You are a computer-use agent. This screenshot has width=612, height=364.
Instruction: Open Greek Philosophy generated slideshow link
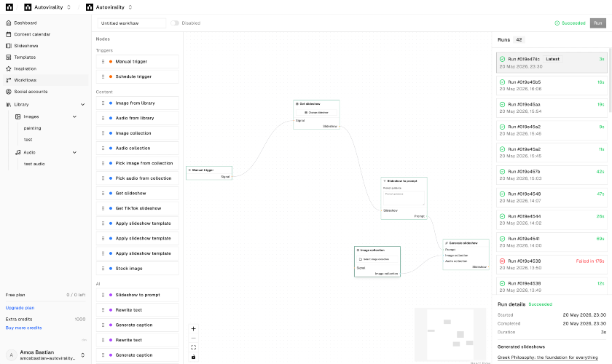pos(547,357)
